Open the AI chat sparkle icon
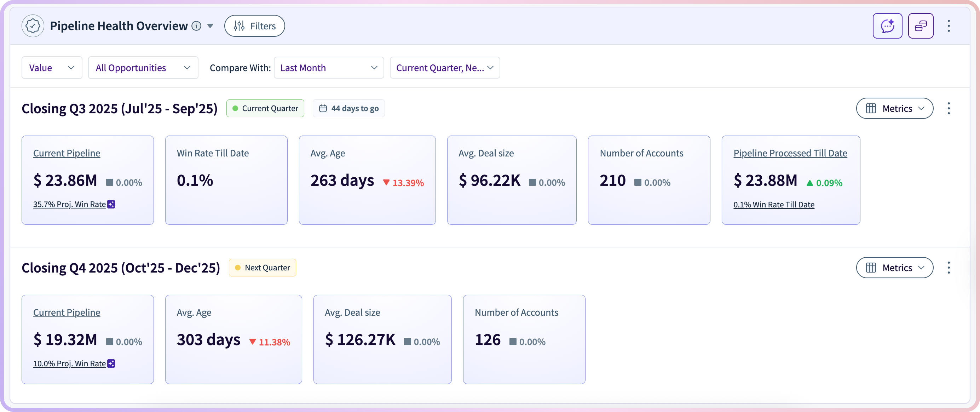980x412 pixels. [x=887, y=26]
